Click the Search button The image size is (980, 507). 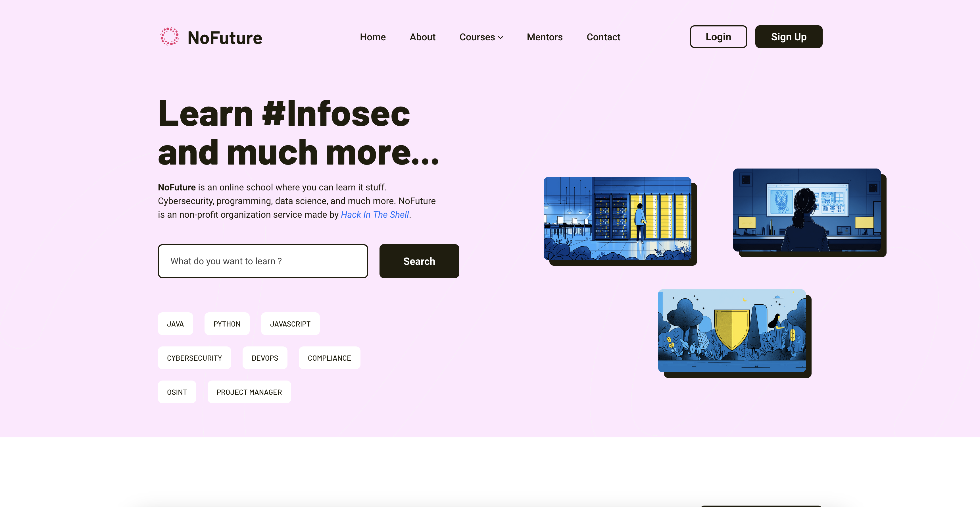click(419, 261)
